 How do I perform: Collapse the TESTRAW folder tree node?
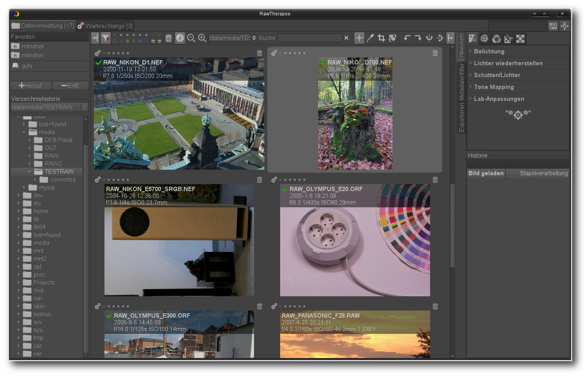click(30, 172)
